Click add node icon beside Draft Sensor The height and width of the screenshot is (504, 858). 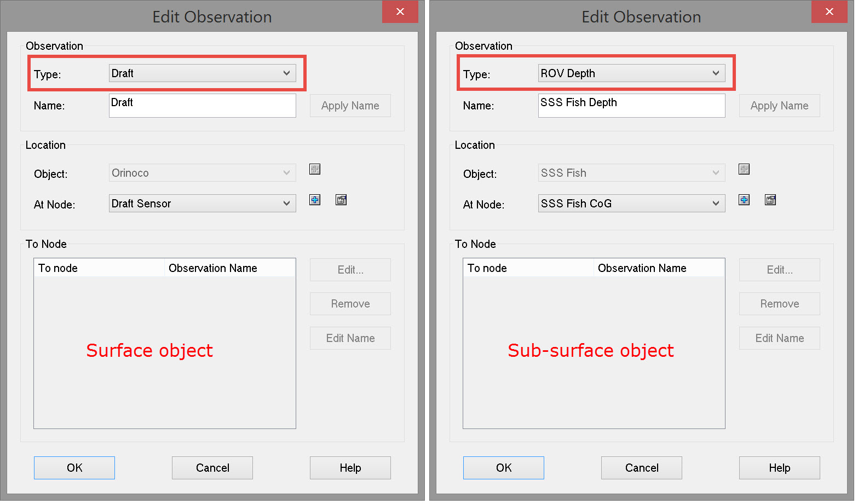(315, 200)
